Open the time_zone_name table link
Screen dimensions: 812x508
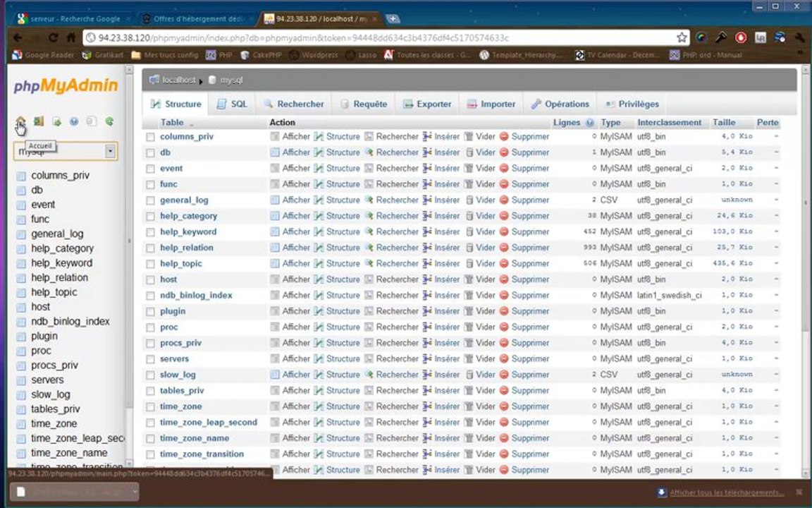pos(195,439)
